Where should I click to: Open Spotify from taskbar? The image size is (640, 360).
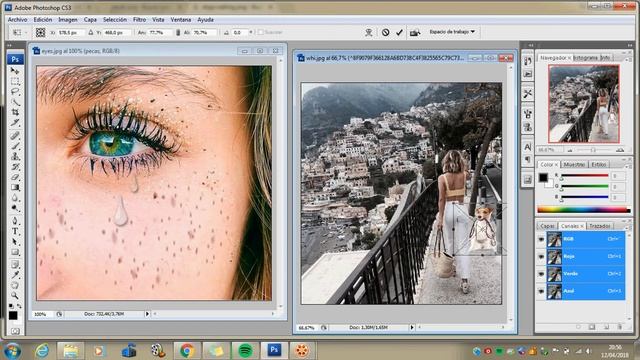[245, 351]
